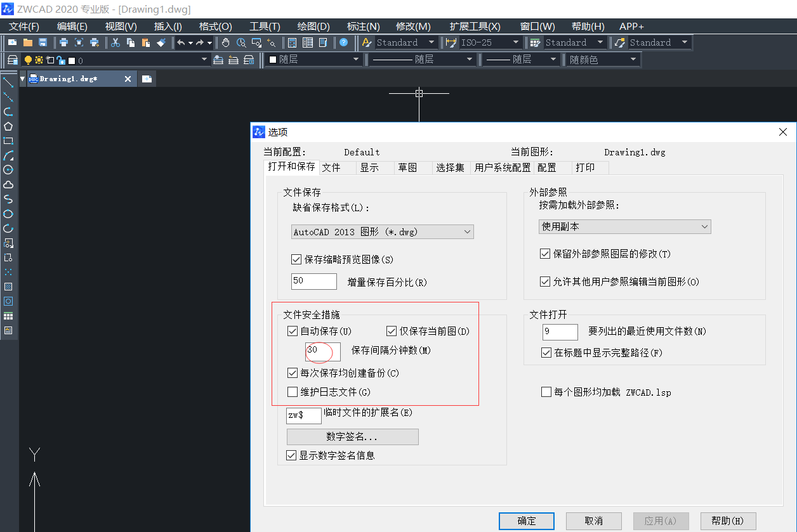Disable the 自动保存 checkbox
797x532 pixels.
click(293, 330)
